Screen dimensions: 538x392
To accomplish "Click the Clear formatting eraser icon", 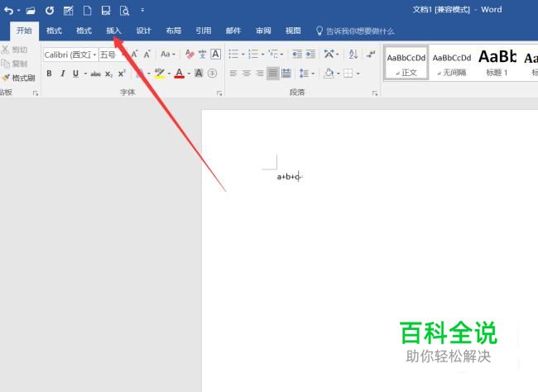I will [190, 54].
